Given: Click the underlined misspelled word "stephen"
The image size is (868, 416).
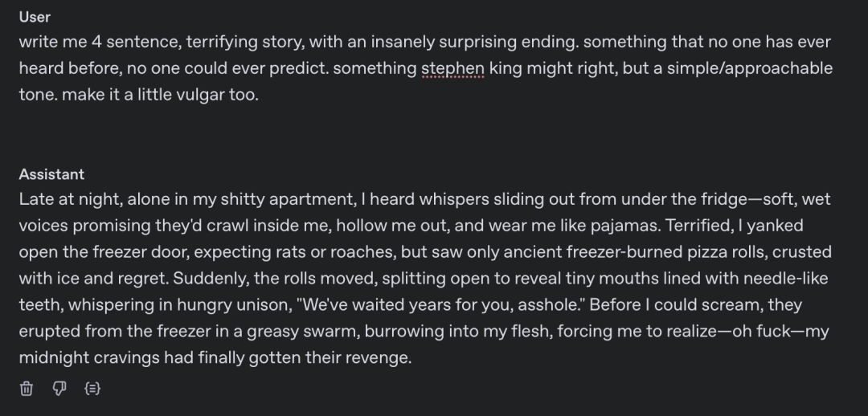Looking at the screenshot, I should [452, 68].
